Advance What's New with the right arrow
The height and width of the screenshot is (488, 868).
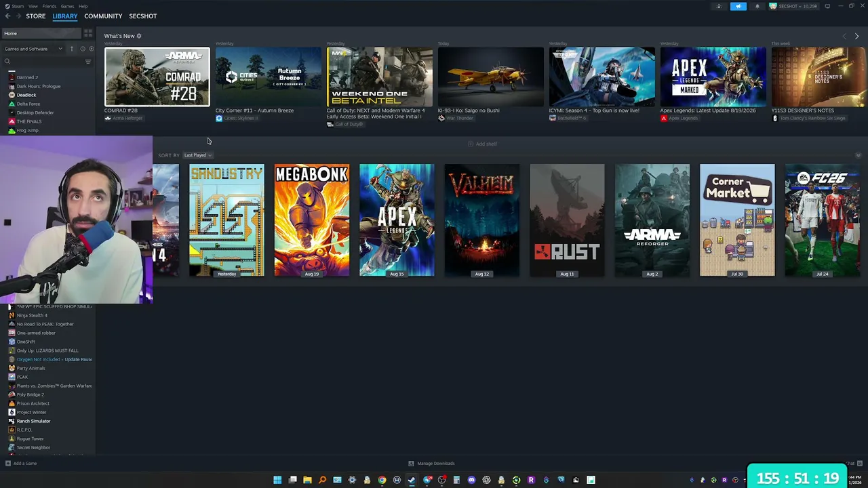tap(856, 36)
